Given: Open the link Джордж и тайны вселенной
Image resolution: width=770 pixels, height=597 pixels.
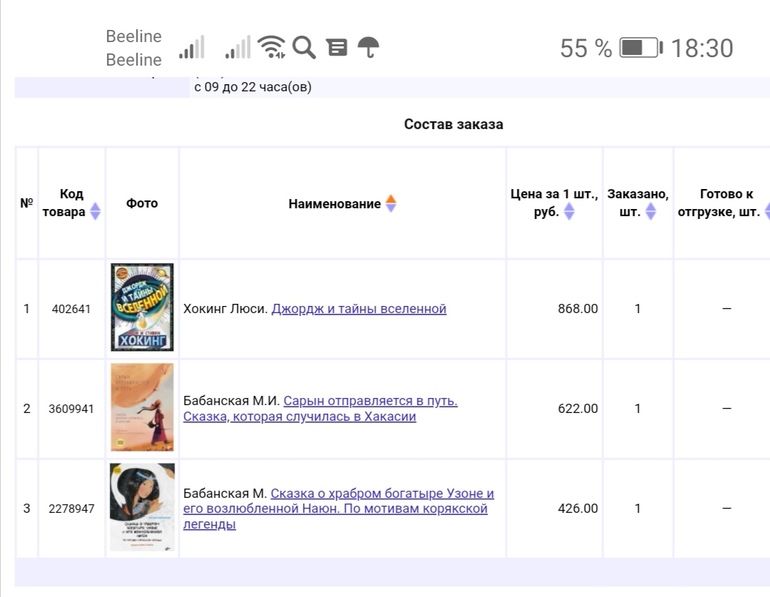Looking at the screenshot, I should click(x=358, y=309).
